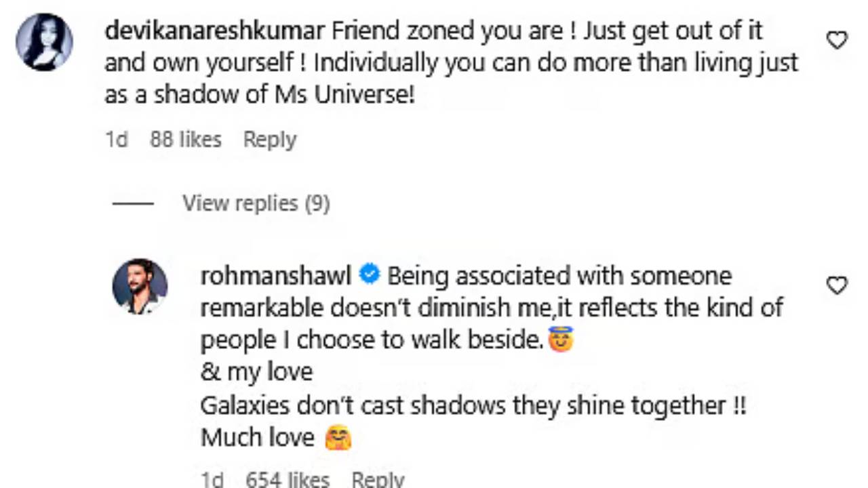
Task: Visit the rohmanshawl username link
Action: coord(276,277)
